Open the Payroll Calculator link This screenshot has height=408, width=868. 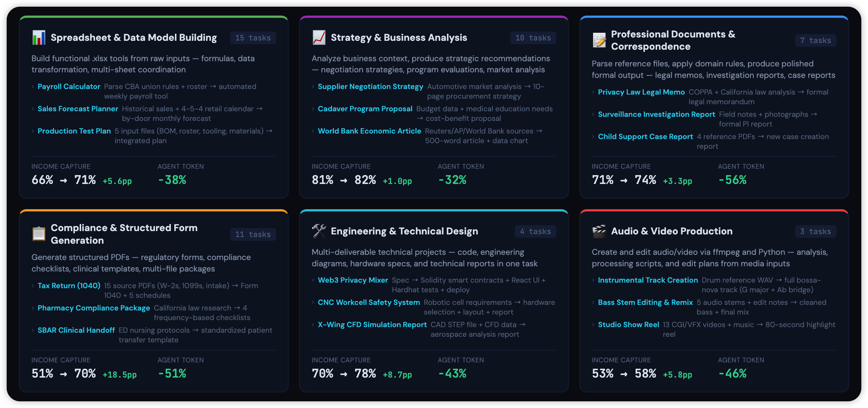click(x=69, y=86)
